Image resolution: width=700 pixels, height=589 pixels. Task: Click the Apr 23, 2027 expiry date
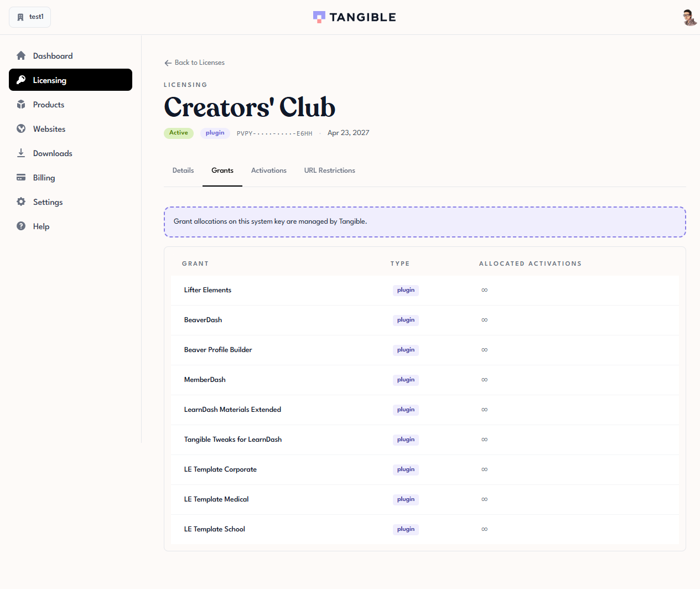pos(348,133)
